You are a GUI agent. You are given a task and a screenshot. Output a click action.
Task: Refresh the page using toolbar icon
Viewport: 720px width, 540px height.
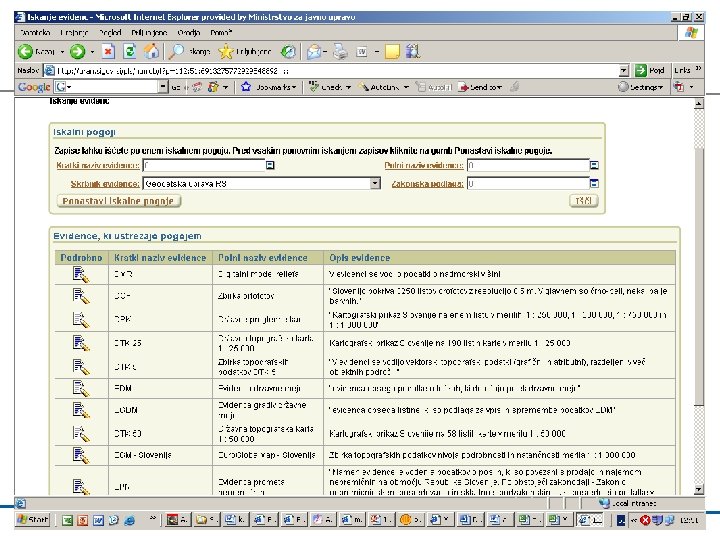tap(129, 51)
